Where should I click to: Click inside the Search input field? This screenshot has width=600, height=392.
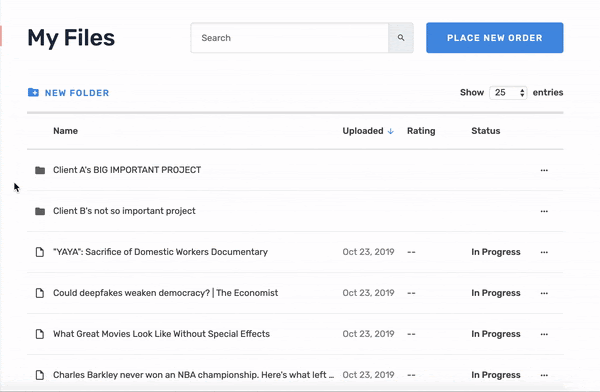coord(290,38)
